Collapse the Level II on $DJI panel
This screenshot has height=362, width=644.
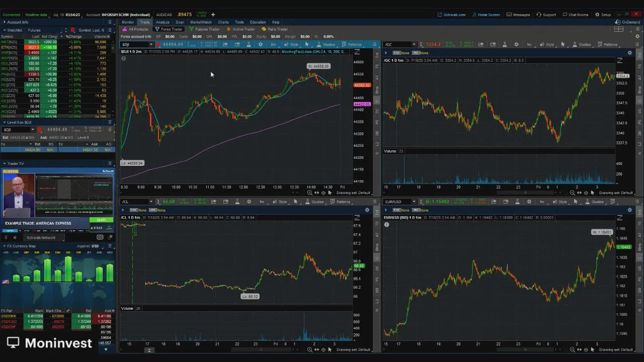pyautogui.click(x=4, y=122)
